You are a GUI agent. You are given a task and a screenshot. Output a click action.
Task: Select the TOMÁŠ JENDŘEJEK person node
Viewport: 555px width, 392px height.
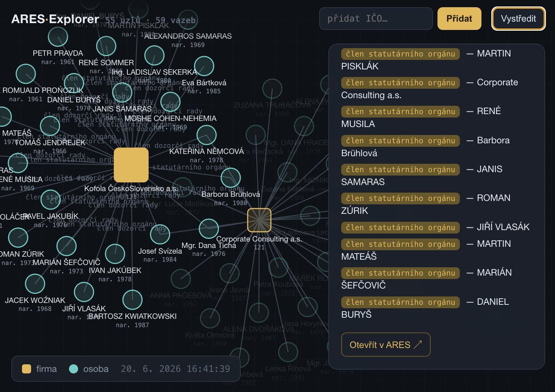tap(50, 125)
